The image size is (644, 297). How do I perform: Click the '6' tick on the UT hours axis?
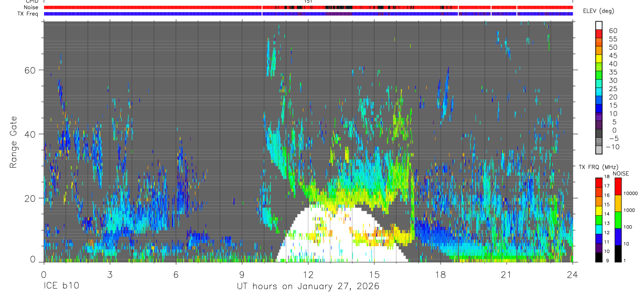(176, 274)
